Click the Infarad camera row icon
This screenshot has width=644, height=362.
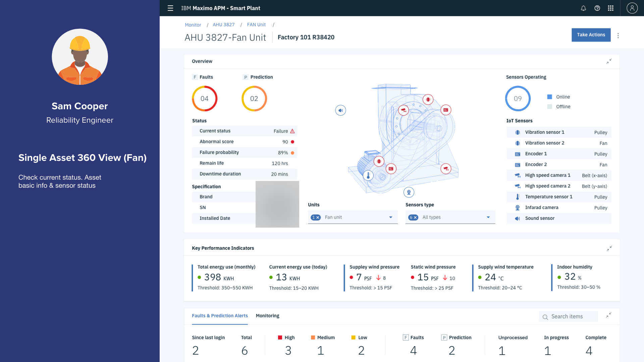(518, 207)
